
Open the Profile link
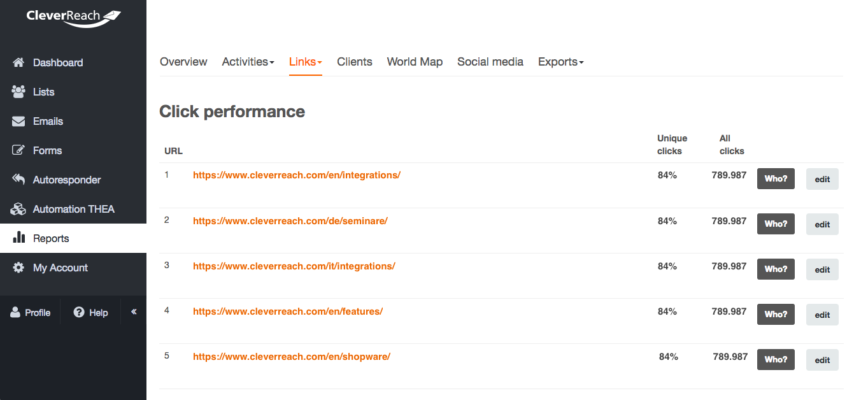[x=30, y=313]
